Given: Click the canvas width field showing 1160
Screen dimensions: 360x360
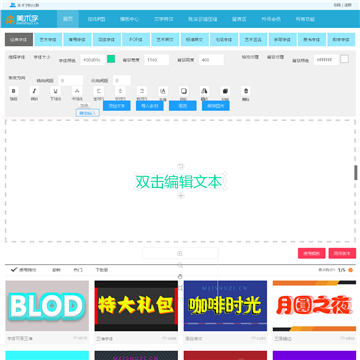Looking at the screenshot, I should (x=157, y=60).
